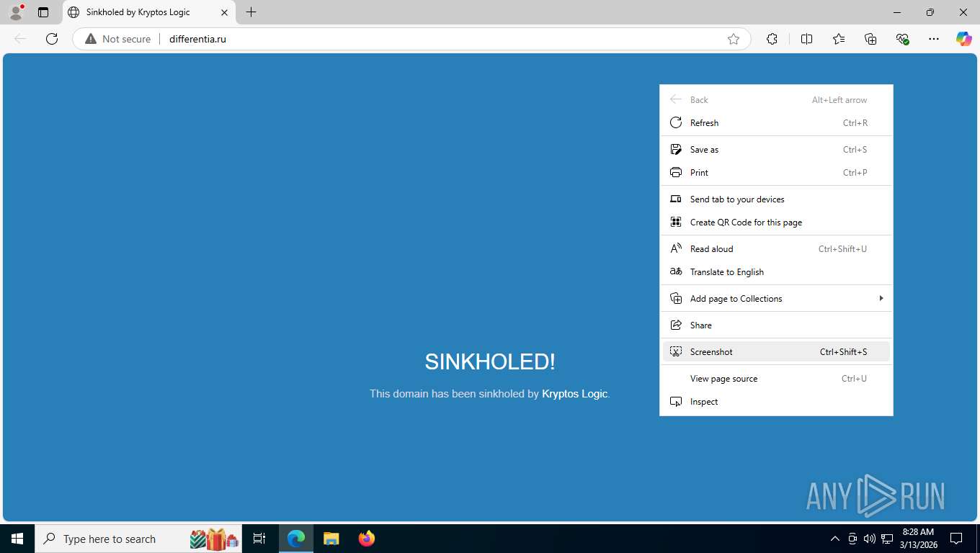Screen dimensions: 980x553
Task: Choose Share from context menu
Action: point(776,325)
